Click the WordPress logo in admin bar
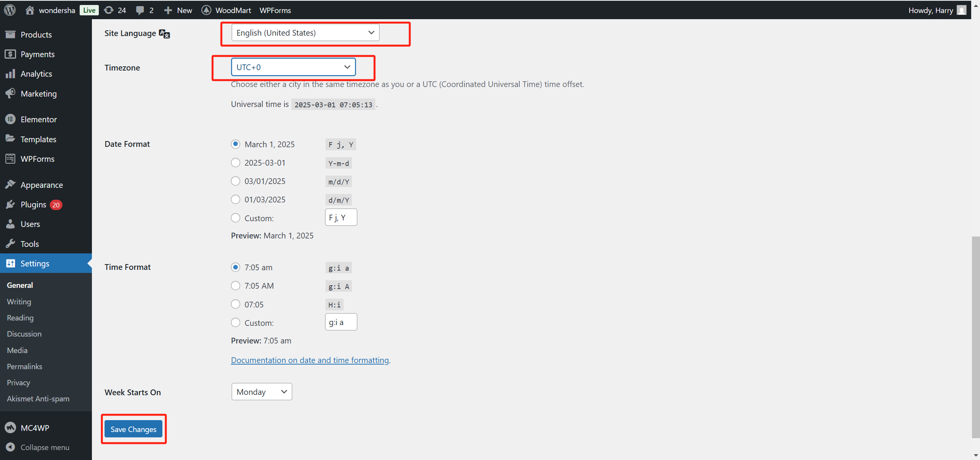980x460 pixels. tap(10, 10)
